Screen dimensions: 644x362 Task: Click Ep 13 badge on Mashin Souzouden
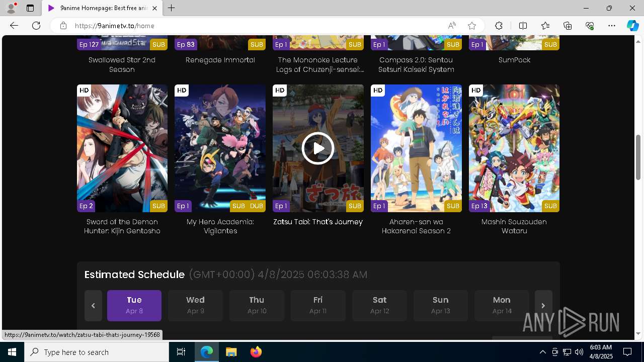point(479,206)
